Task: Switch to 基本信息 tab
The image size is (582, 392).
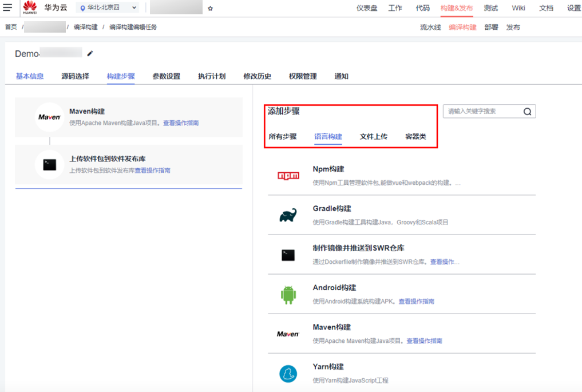Action: coord(30,76)
